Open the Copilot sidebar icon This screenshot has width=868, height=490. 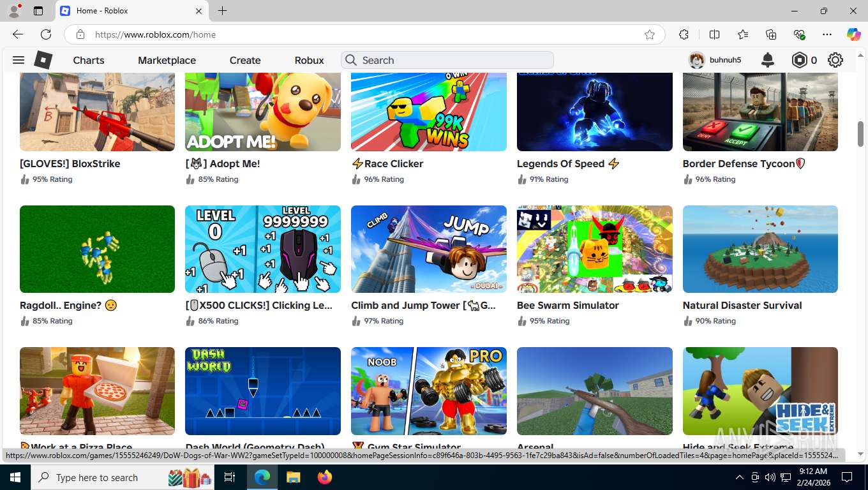(853, 34)
